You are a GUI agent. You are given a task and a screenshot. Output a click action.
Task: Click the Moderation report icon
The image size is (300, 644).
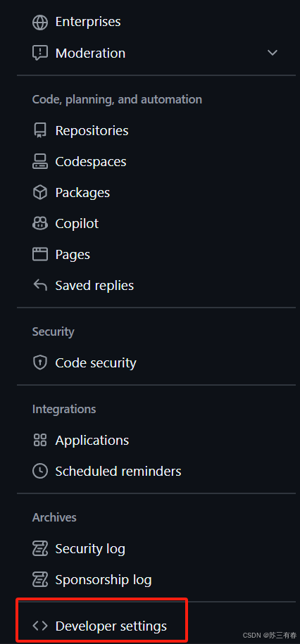pyautogui.click(x=40, y=53)
